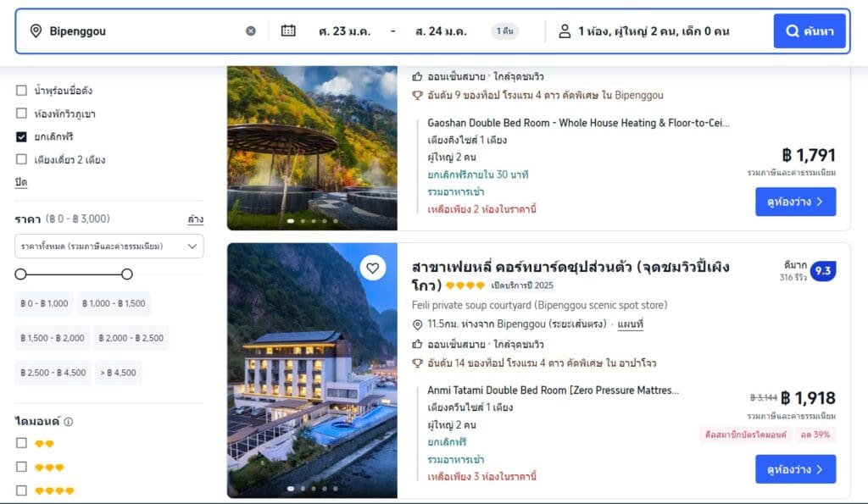Open the rooms and guests selector
The image size is (868, 504).
click(x=654, y=31)
